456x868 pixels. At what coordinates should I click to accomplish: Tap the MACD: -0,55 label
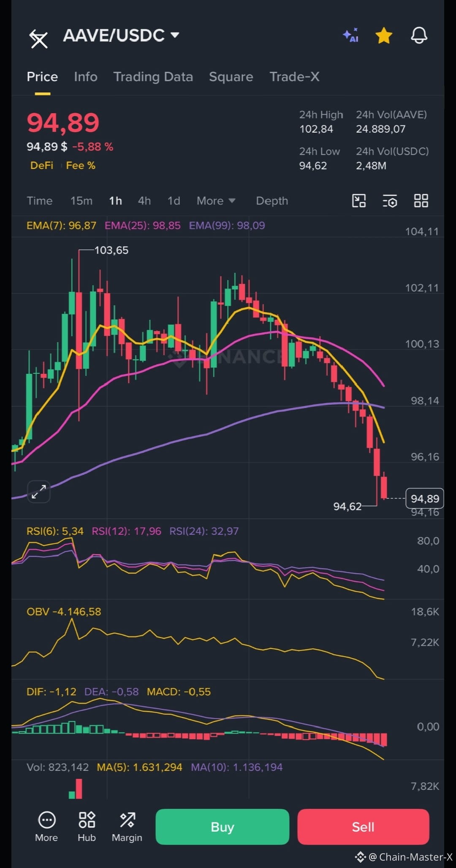coord(179,692)
